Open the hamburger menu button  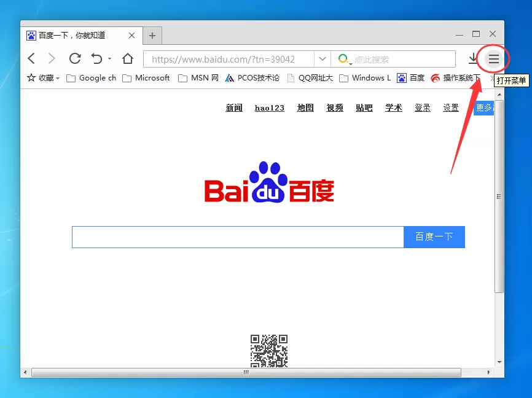494,59
